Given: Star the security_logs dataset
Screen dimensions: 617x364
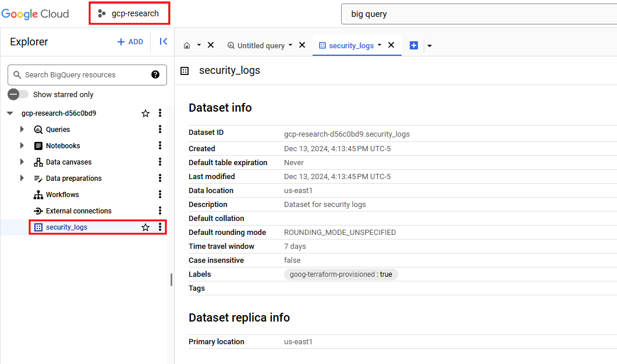Looking at the screenshot, I should [x=145, y=227].
